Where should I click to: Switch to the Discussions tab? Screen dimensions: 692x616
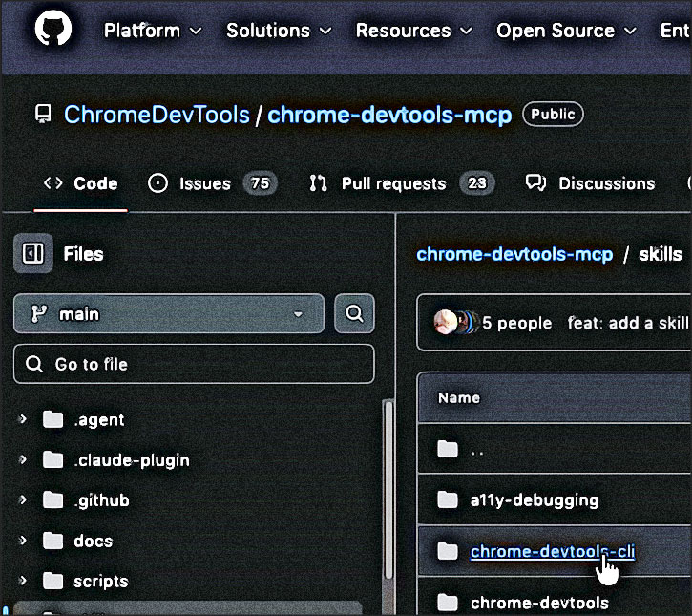pyautogui.click(x=590, y=183)
